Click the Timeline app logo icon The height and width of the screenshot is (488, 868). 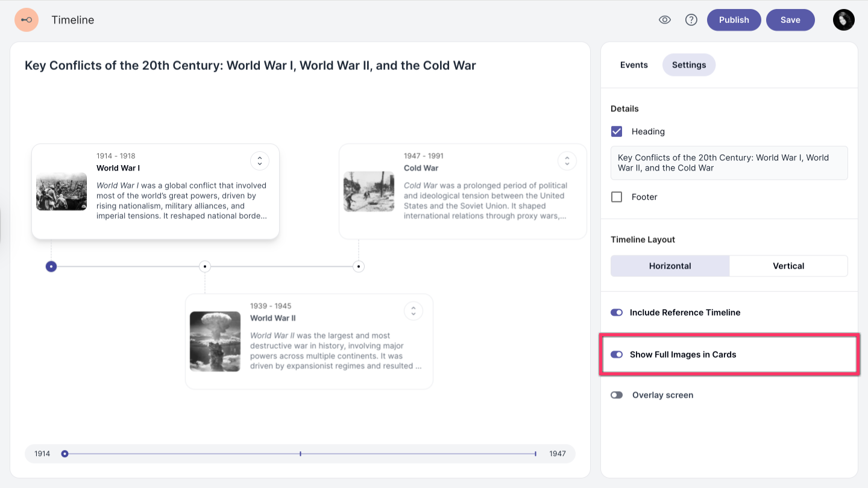coord(27,20)
